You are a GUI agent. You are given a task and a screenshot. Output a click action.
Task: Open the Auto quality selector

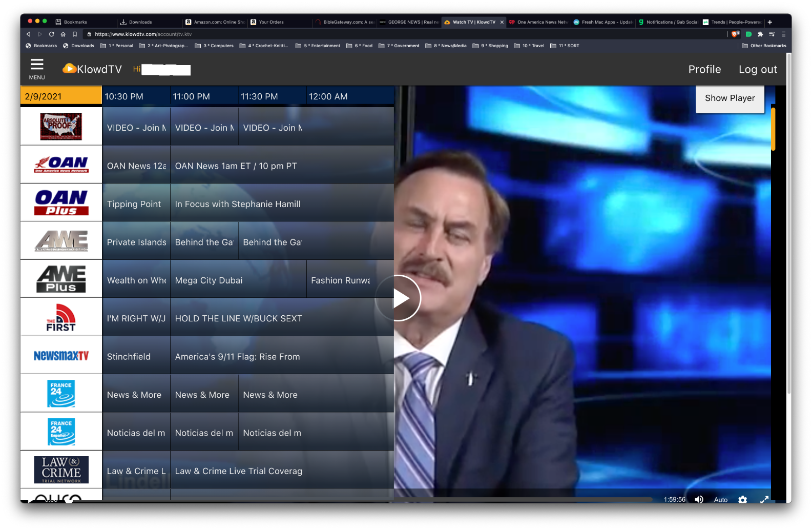pyautogui.click(x=720, y=500)
